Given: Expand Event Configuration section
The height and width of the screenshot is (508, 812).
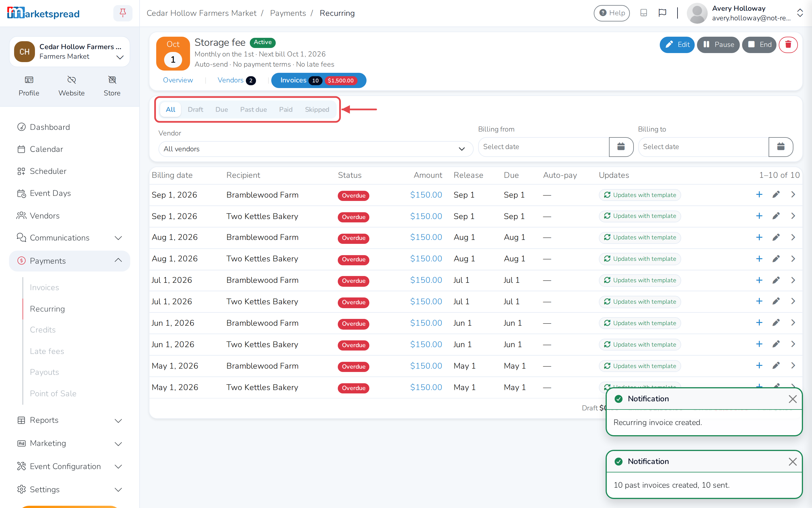Looking at the screenshot, I should point(69,466).
